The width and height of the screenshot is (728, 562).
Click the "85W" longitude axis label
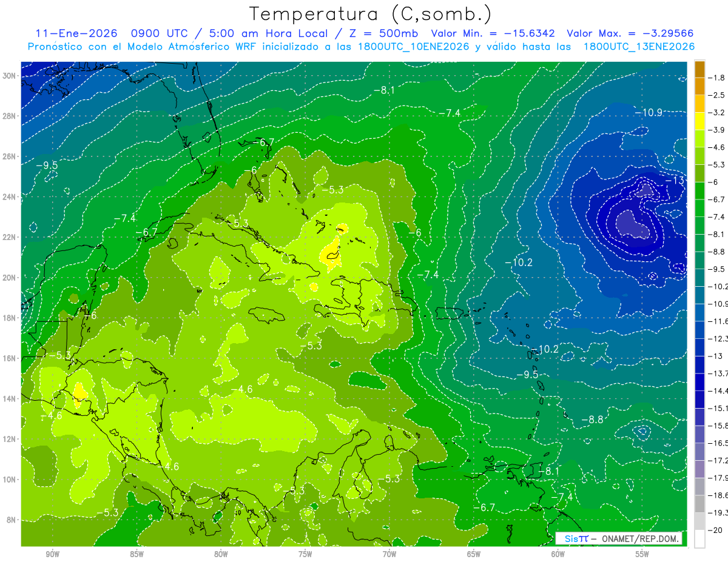point(136,554)
